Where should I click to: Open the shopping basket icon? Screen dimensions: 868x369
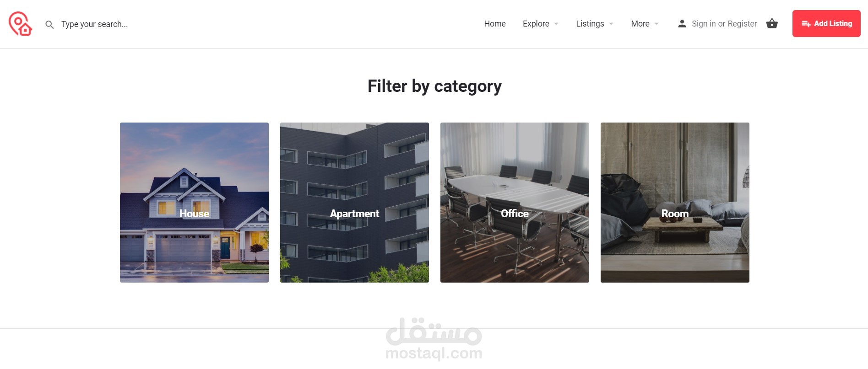pos(772,23)
